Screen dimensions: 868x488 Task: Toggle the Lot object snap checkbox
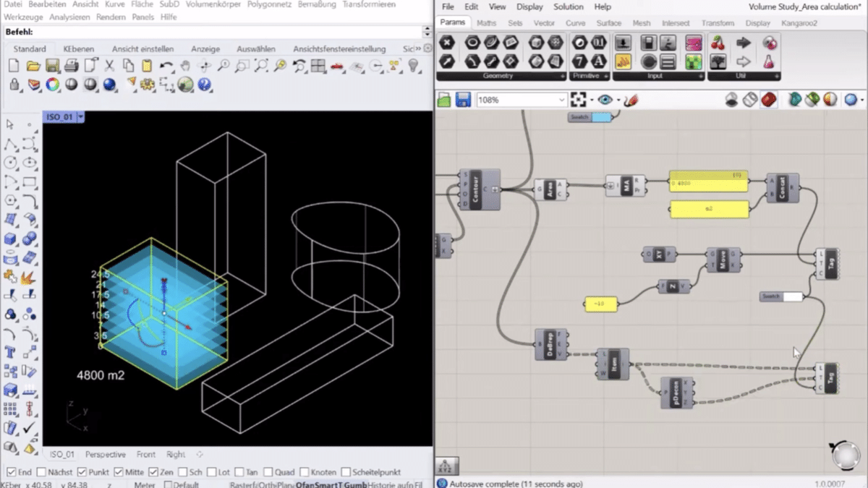(213, 472)
